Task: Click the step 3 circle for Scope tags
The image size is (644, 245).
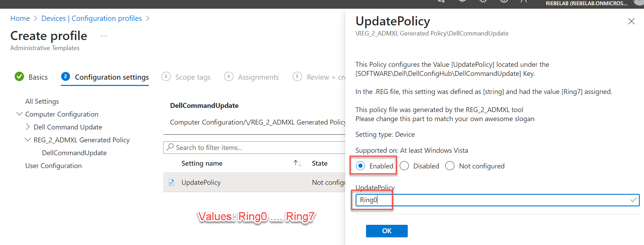Action: [166, 77]
